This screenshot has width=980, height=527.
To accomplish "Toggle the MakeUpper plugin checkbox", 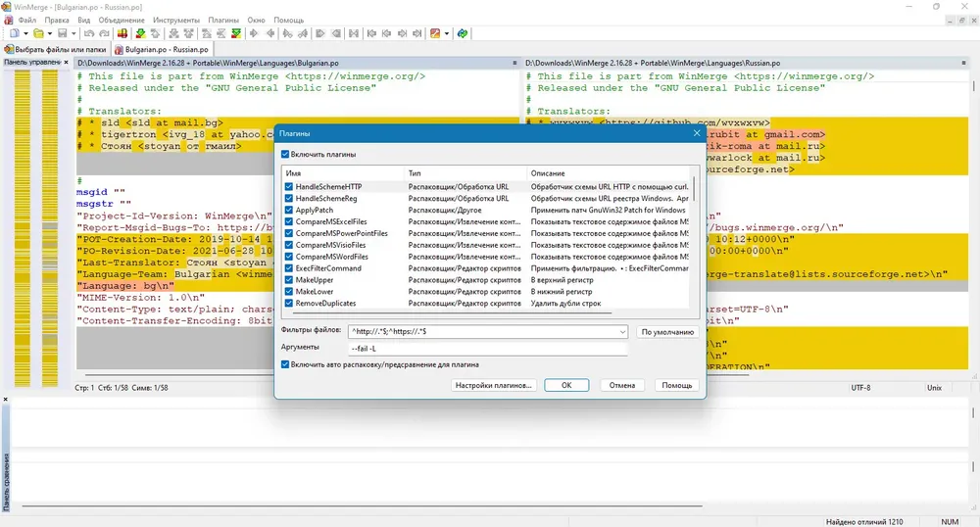I will [289, 280].
